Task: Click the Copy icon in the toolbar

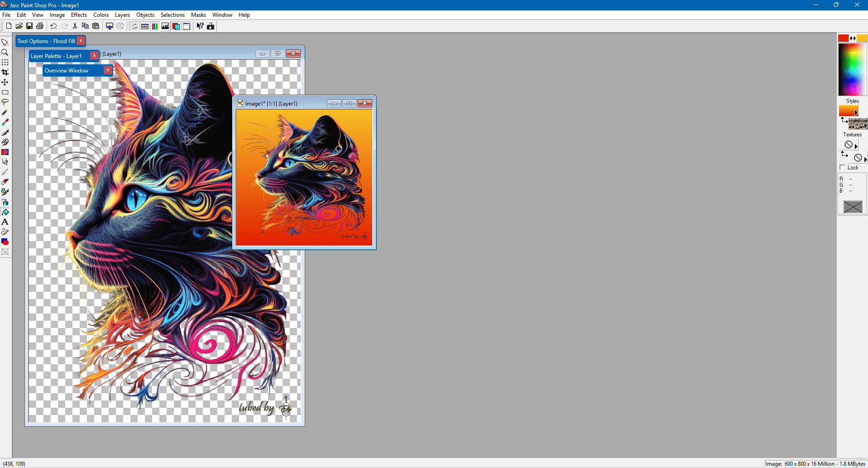Action: click(85, 26)
